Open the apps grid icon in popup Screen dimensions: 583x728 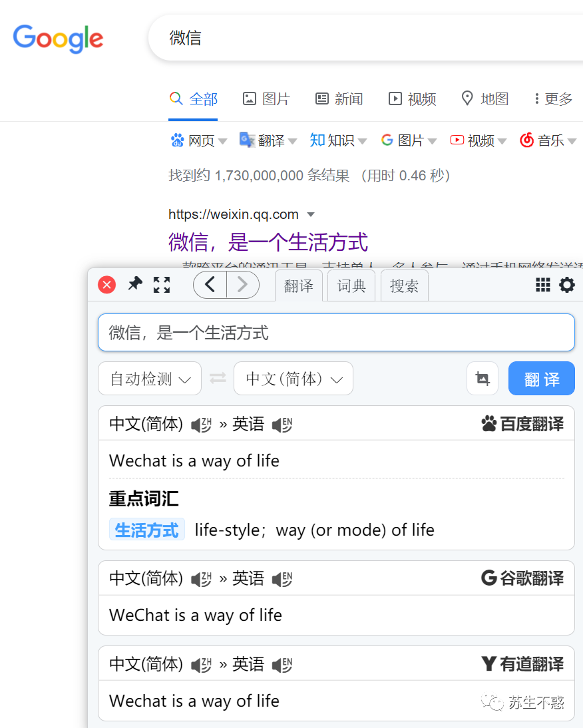pos(542,285)
